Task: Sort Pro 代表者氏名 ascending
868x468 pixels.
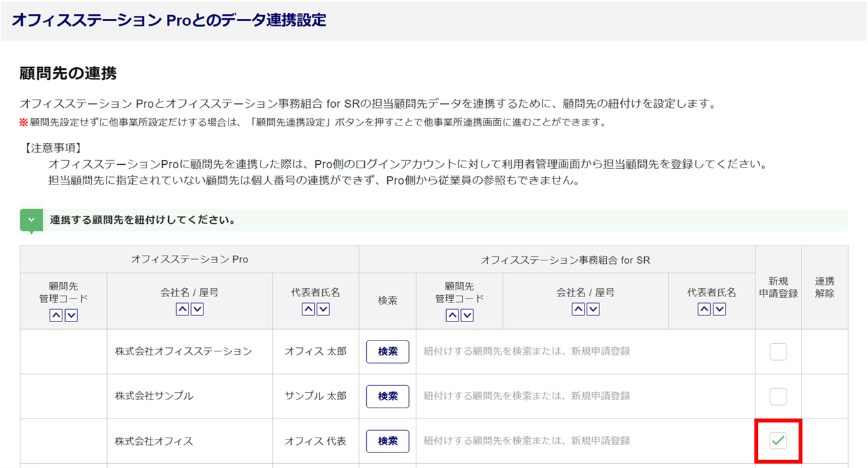Action: pyautogui.click(x=308, y=309)
